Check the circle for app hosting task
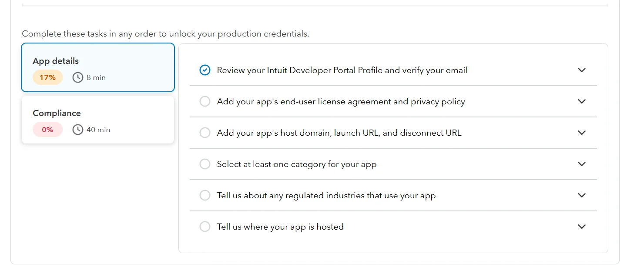The image size is (644, 277). (x=205, y=227)
